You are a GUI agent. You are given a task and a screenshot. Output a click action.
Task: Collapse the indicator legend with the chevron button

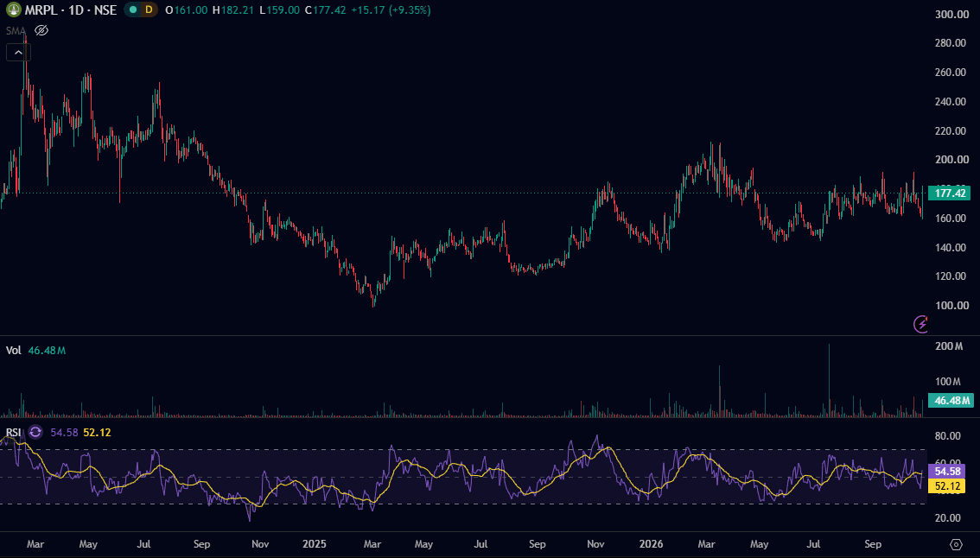pyautogui.click(x=18, y=53)
